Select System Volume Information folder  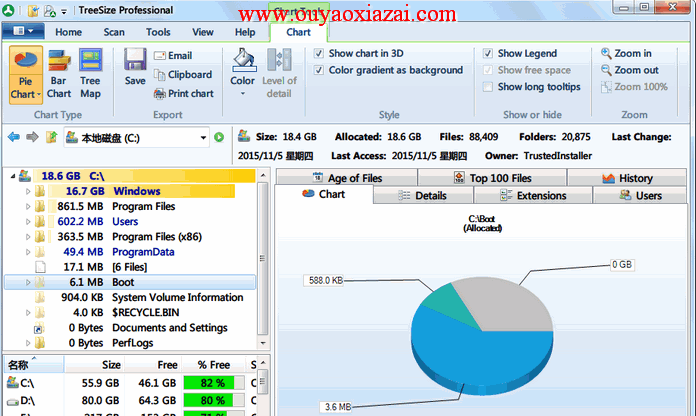tap(178, 297)
